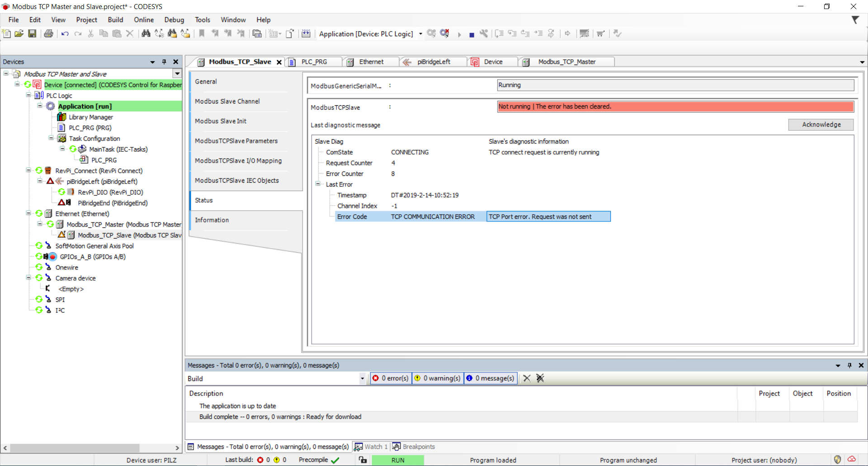Open the Application [Device: PLC Logic] dropdown
This screenshot has height=466, width=868.
420,34
